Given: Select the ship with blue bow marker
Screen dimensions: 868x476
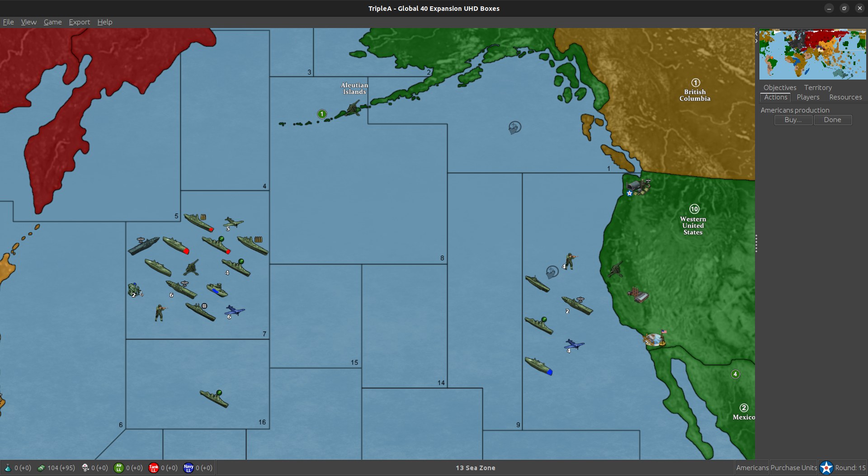Looking at the screenshot, I should (x=539, y=366).
